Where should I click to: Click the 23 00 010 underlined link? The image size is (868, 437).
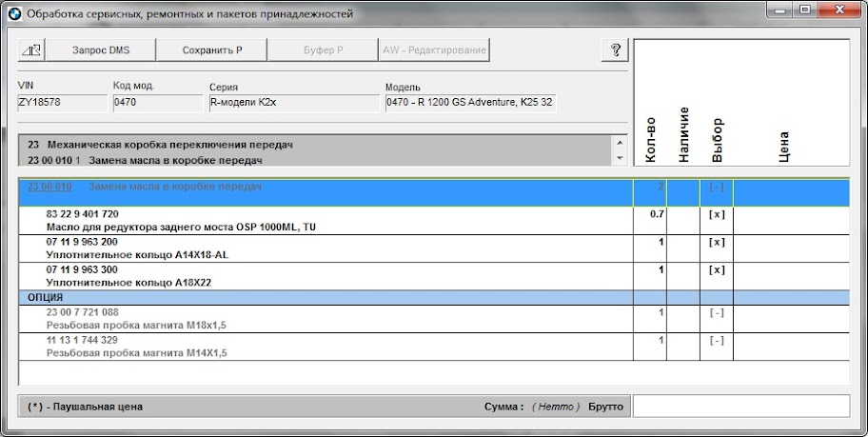tap(49, 187)
